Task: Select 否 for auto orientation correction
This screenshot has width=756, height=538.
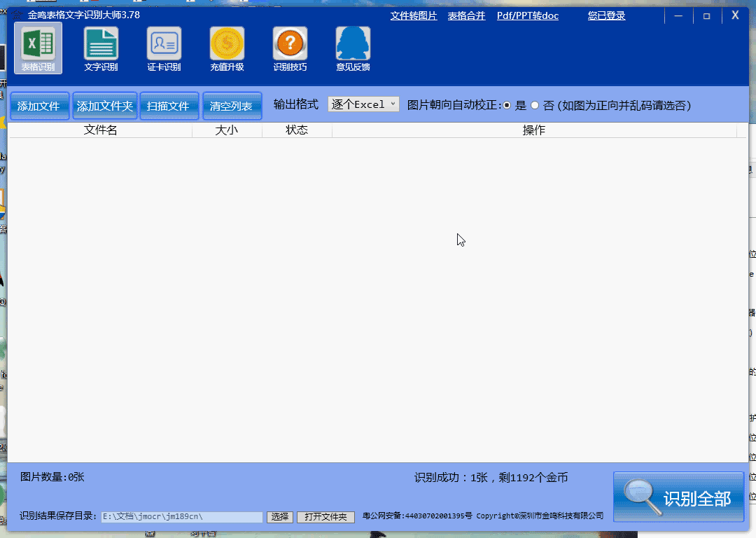Action: coord(535,105)
